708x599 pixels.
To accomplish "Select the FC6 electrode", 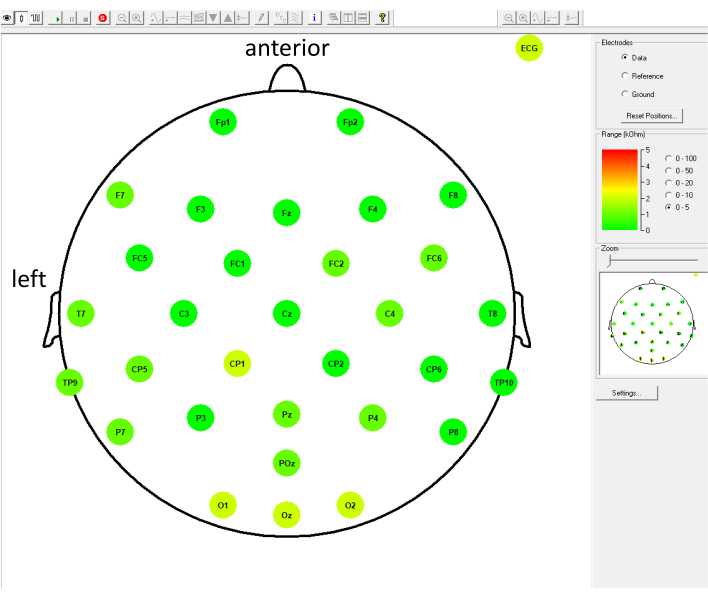I will tap(434, 258).
